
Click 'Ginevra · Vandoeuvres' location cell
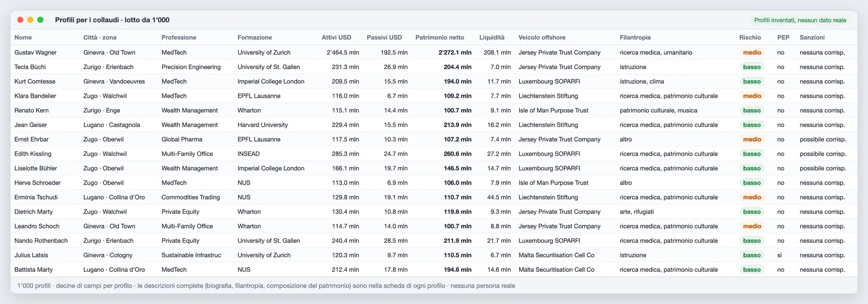(114, 81)
